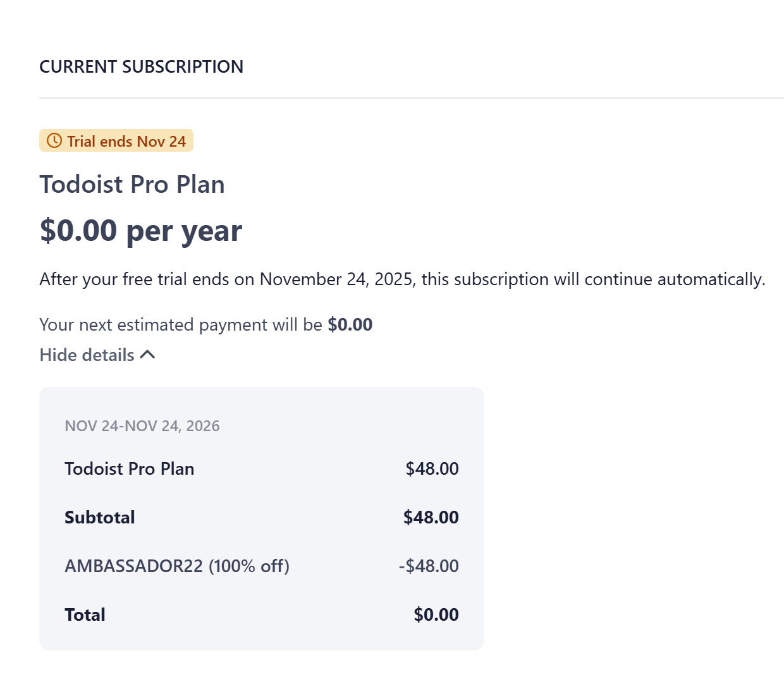Click the AMBASSADOR22 (100% off) coupon line
784x684 pixels.
click(177, 566)
